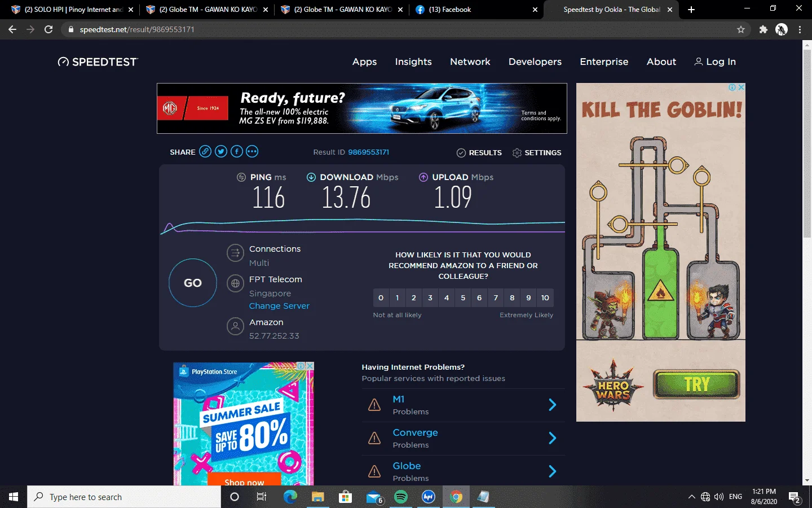Click Windows taskbar search box
812x508 pixels.
(124, 497)
